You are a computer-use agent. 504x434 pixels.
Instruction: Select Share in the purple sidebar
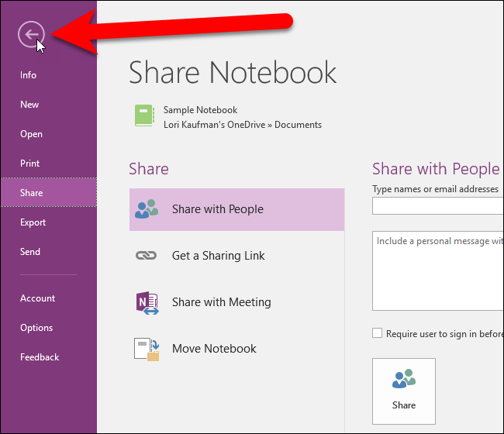(49, 192)
